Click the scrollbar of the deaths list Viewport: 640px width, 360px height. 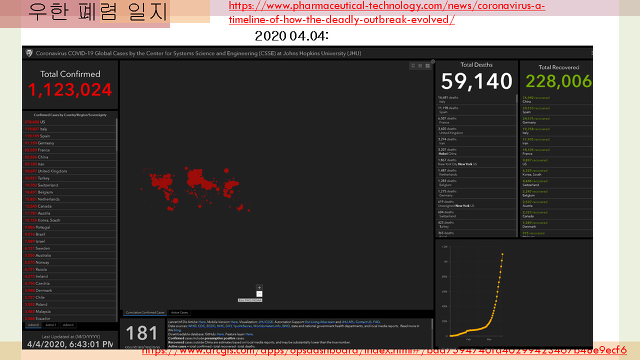click(x=517, y=99)
